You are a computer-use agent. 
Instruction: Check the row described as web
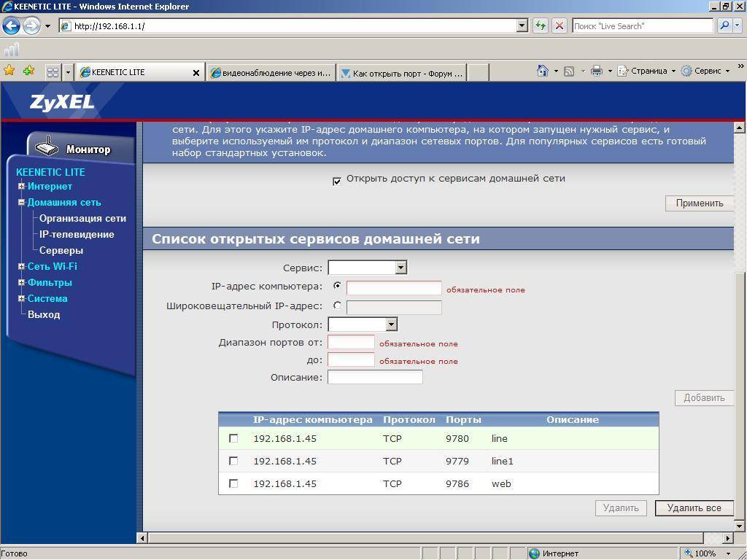coord(233,483)
